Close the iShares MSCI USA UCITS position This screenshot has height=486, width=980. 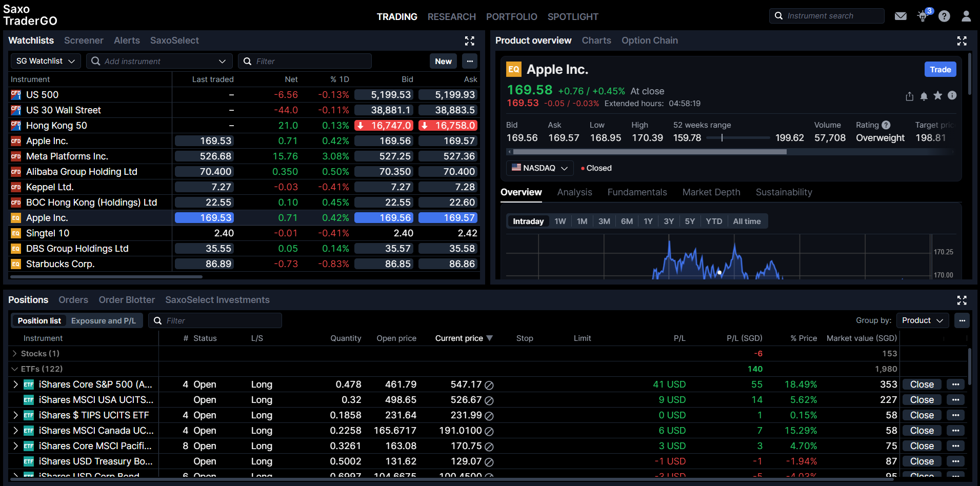922,400
